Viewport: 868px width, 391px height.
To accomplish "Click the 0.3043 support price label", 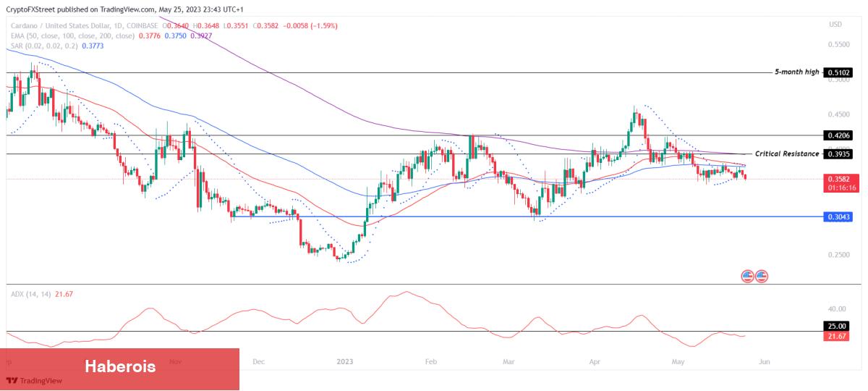I will point(838,216).
